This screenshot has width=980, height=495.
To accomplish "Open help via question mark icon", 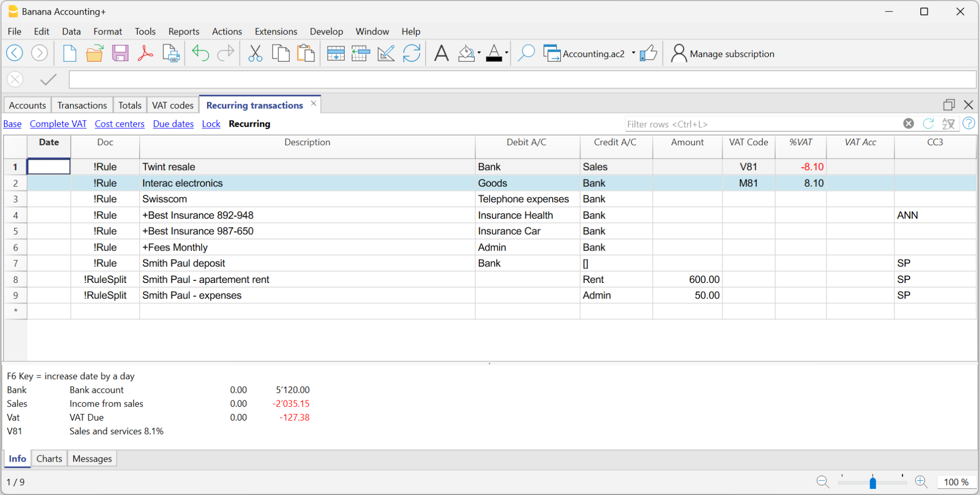I will coord(968,123).
